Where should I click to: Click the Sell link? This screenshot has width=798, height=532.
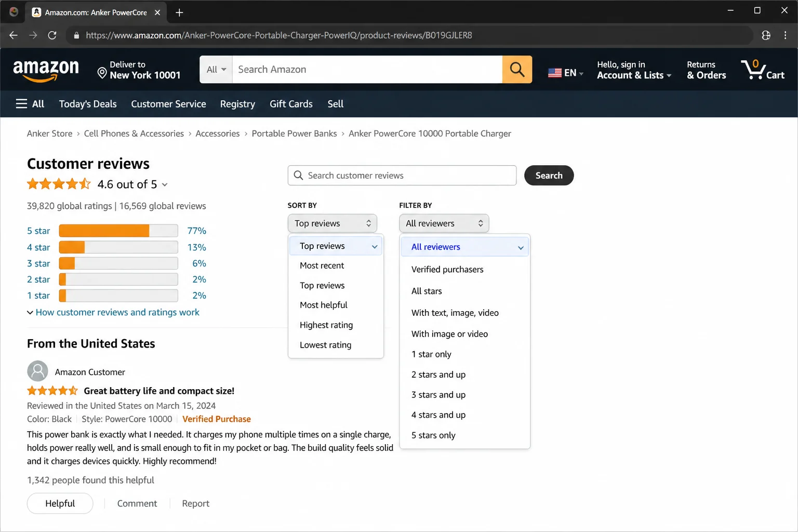click(x=336, y=104)
